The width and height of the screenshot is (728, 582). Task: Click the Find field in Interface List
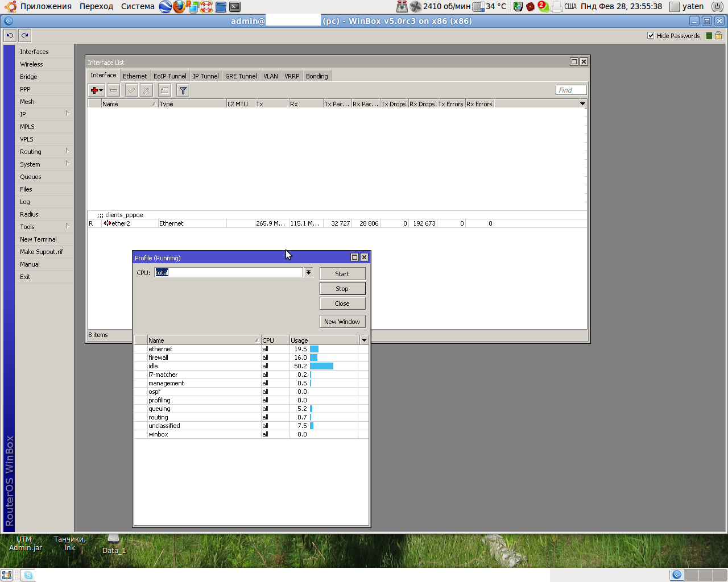pos(571,90)
